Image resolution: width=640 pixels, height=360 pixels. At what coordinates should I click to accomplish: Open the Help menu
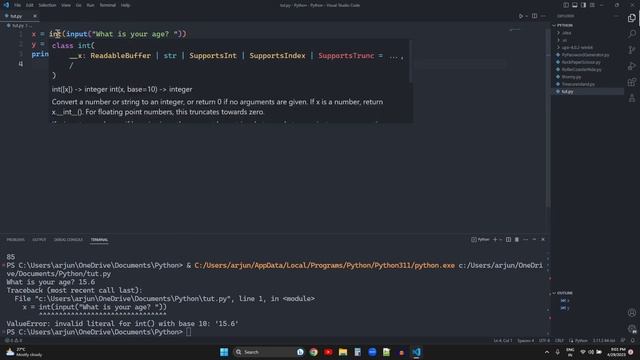pos(125,5)
